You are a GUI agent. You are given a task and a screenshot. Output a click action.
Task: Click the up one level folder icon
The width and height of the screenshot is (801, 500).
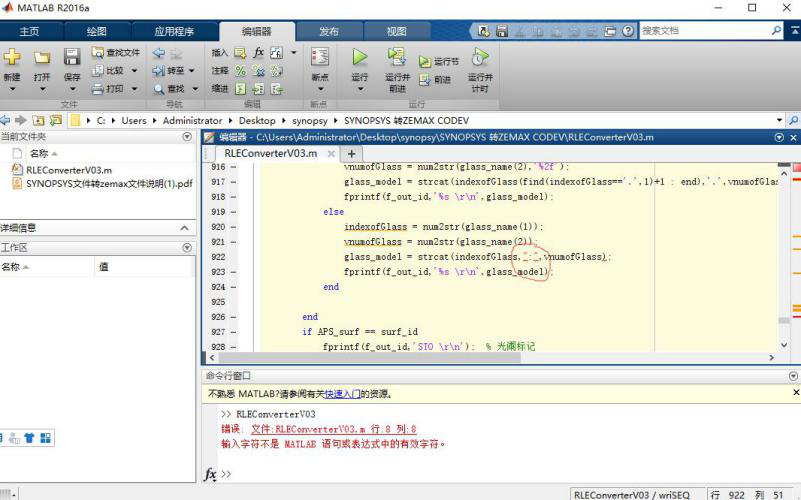38,121
